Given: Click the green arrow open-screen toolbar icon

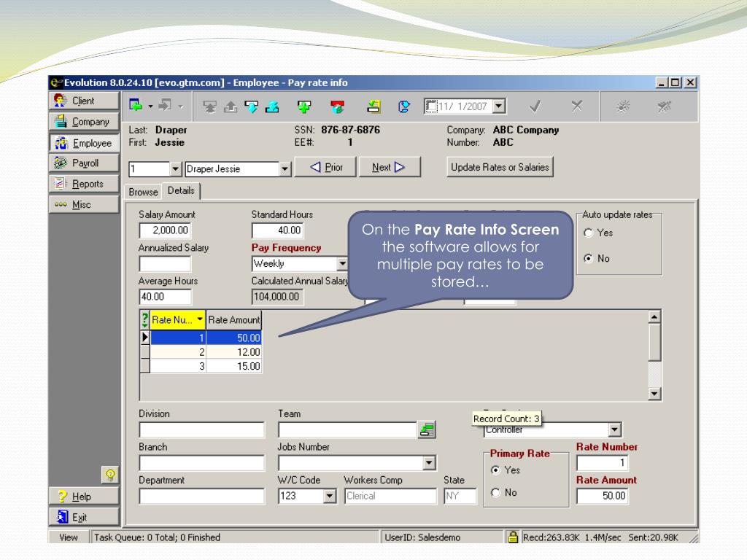Looking at the screenshot, I should pos(136,105).
